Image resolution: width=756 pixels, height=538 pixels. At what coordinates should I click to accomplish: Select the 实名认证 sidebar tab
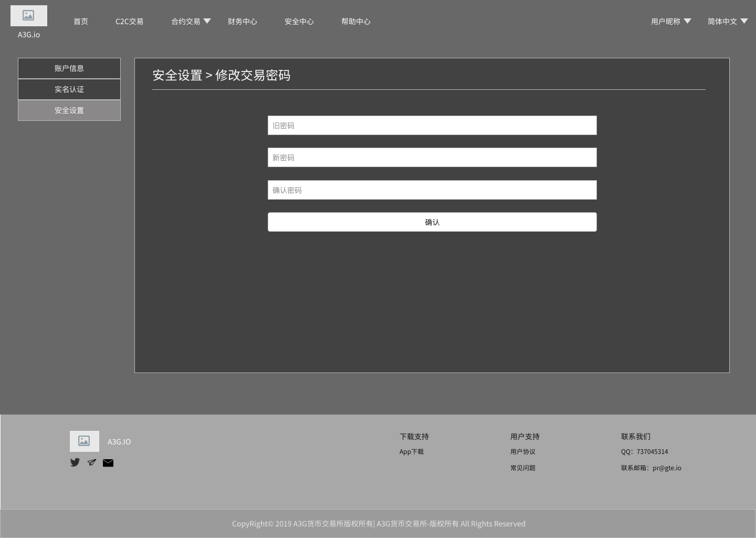pyautogui.click(x=69, y=89)
